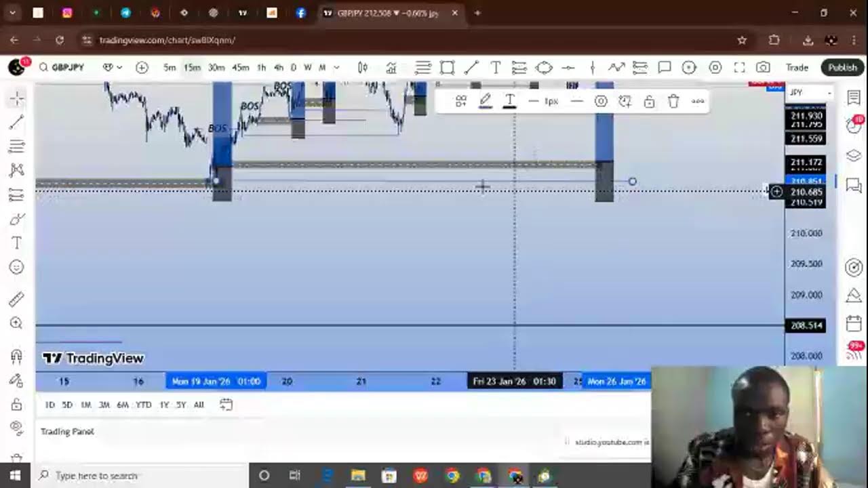Open the object tree layers icon
This screenshot has height=488, width=868.
click(854, 155)
